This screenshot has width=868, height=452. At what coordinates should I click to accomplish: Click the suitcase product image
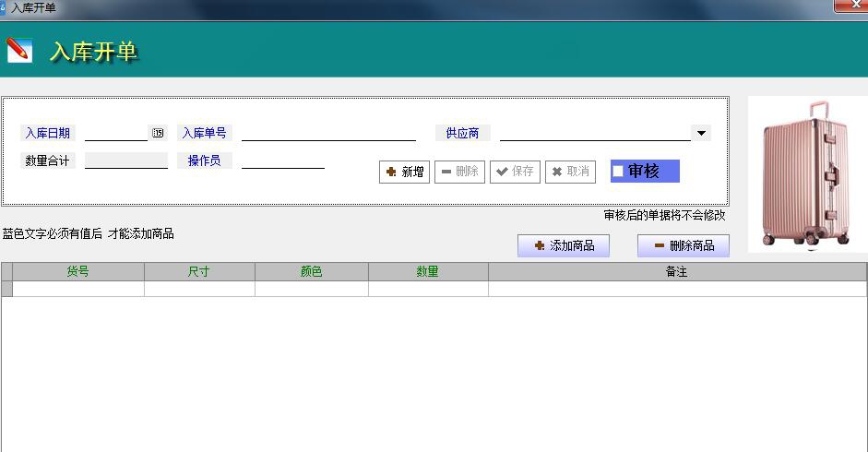pyautogui.click(x=806, y=174)
